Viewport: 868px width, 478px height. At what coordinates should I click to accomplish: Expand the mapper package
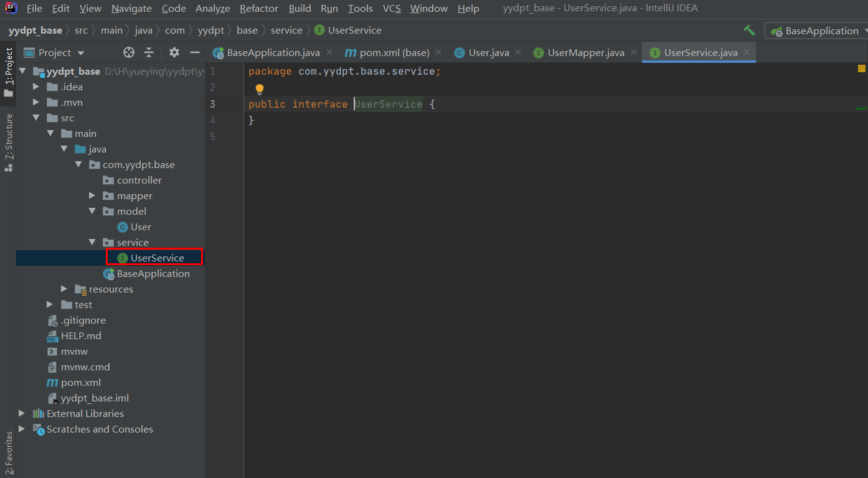click(x=92, y=195)
